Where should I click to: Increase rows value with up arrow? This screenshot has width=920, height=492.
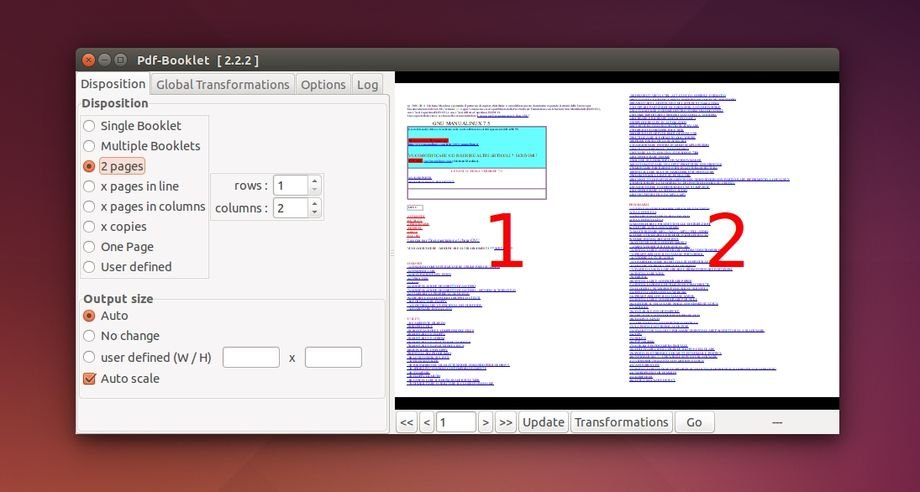tap(314, 181)
